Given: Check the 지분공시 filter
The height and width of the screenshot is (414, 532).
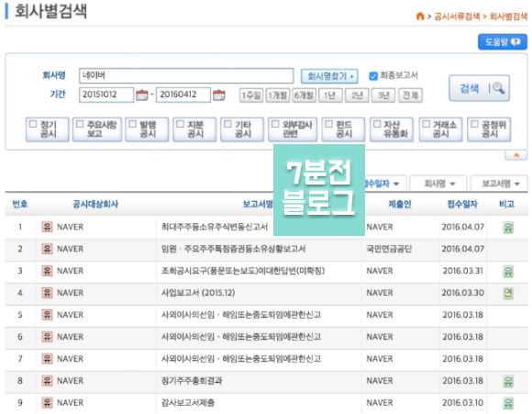Looking at the screenshot, I should pyautogui.click(x=181, y=124).
